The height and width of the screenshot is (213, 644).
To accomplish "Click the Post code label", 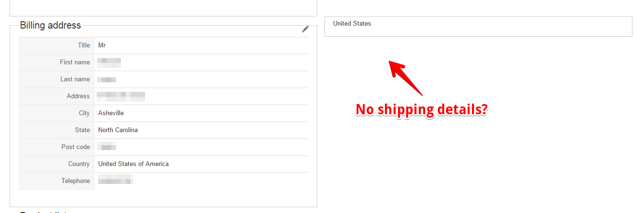I will (x=75, y=147).
